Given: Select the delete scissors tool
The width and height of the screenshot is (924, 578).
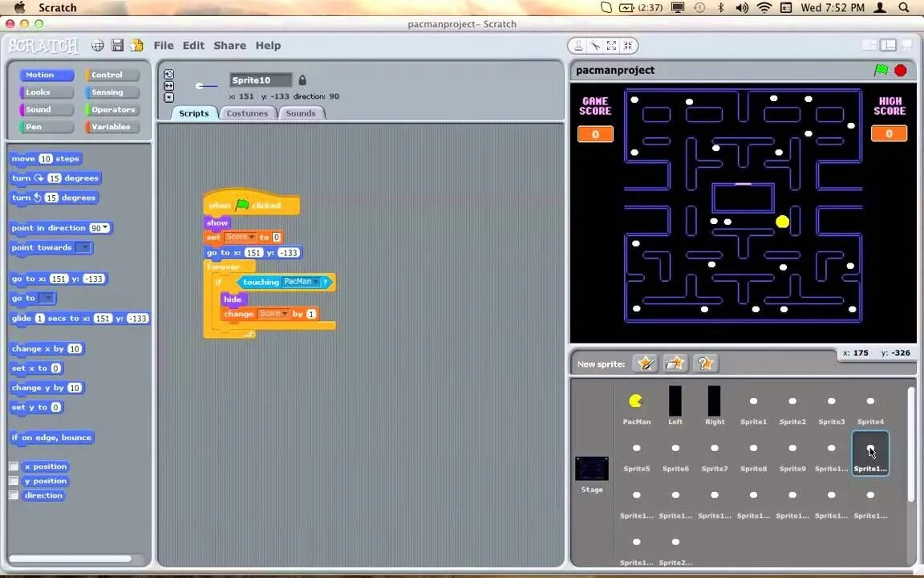Looking at the screenshot, I should coord(595,46).
